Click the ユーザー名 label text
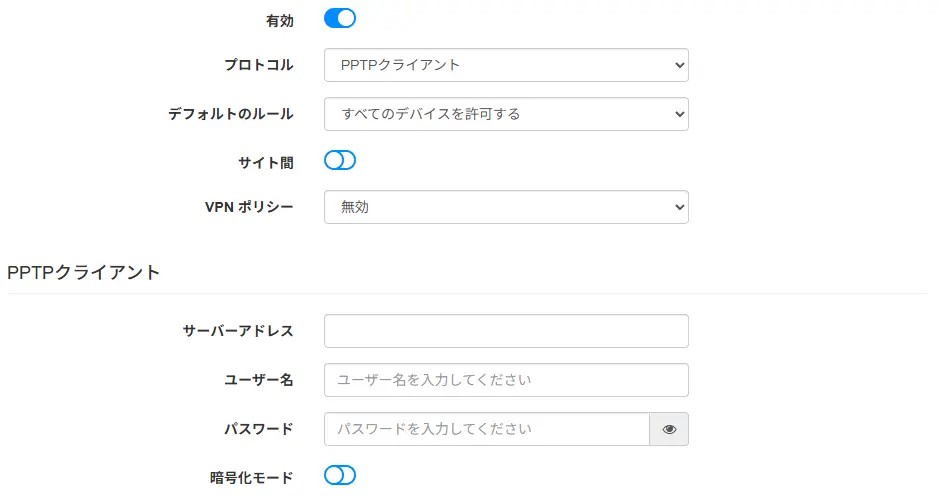 tap(258, 380)
